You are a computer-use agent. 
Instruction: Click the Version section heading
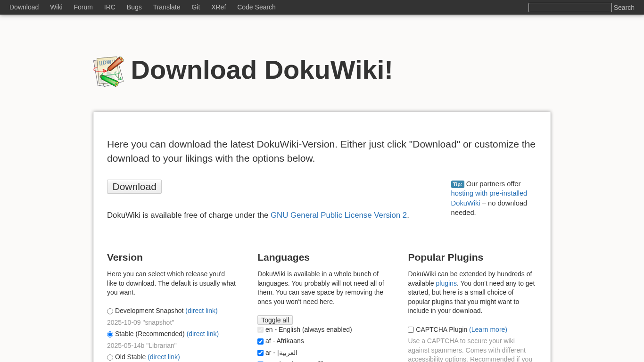pos(125,257)
